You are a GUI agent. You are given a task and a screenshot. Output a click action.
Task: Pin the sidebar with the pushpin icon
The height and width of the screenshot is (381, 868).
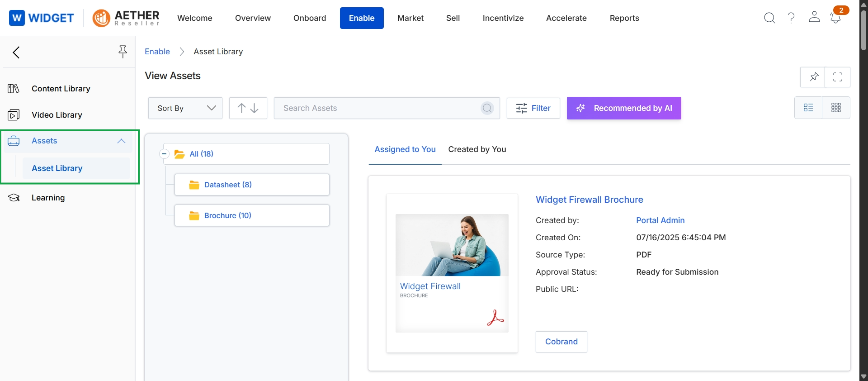(x=123, y=52)
